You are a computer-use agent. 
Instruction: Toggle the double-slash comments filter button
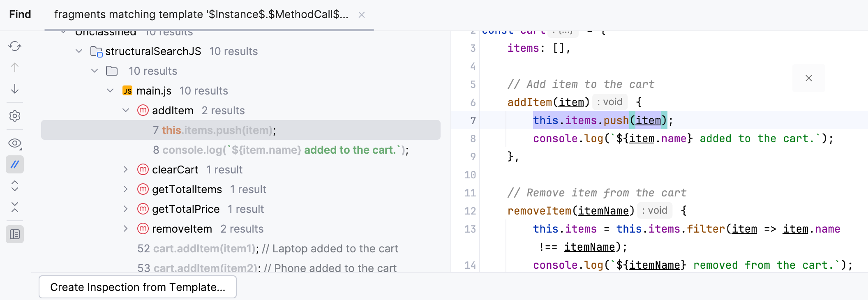(15, 164)
